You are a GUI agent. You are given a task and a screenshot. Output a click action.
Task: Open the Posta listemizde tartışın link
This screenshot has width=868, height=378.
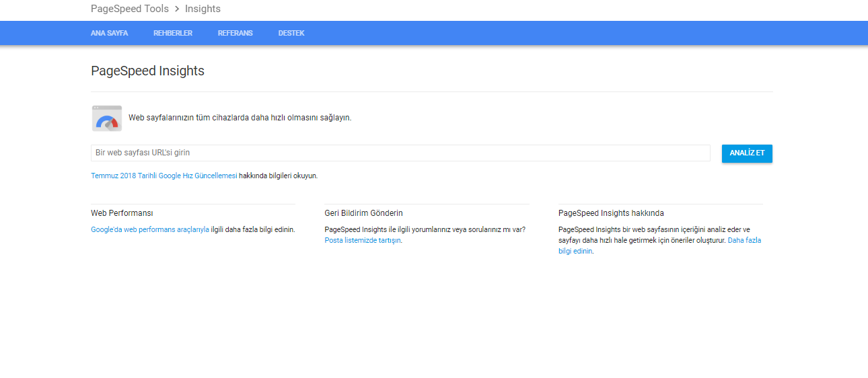(363, 240)
